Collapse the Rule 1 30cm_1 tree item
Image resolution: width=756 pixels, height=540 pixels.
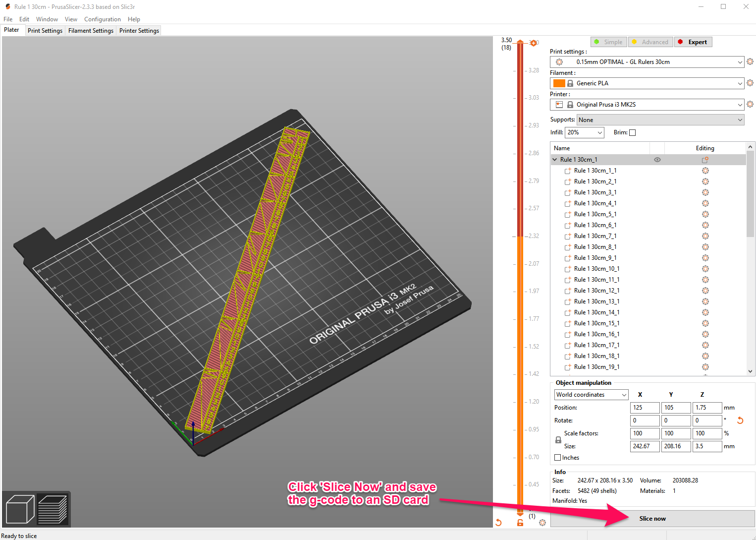pyautogui.click(x=555, y=160)
